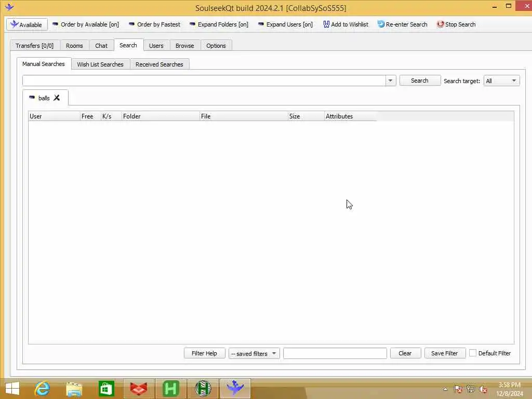Sort results by K/s column
The height and width of the screenshot is (399, 532).
point(111,116)
